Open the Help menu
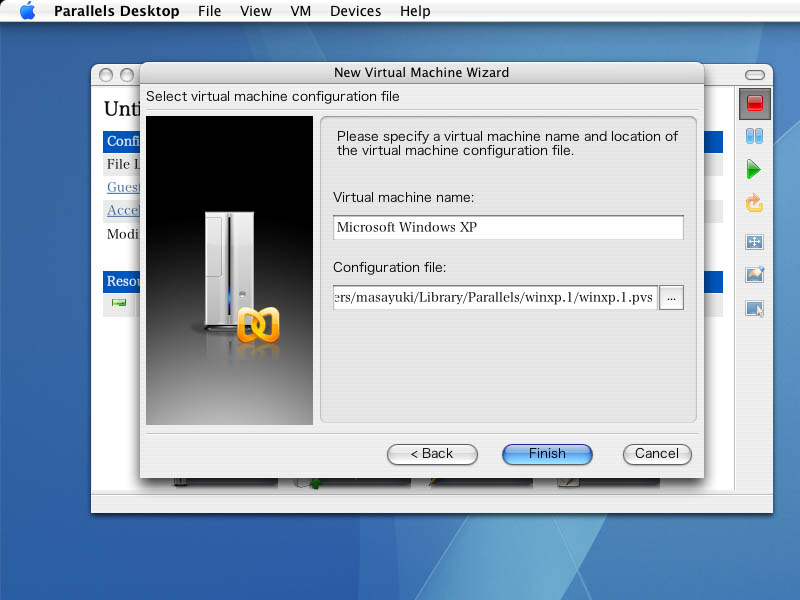The width and height of the screenshot is (800, 600). coord(415,11)
